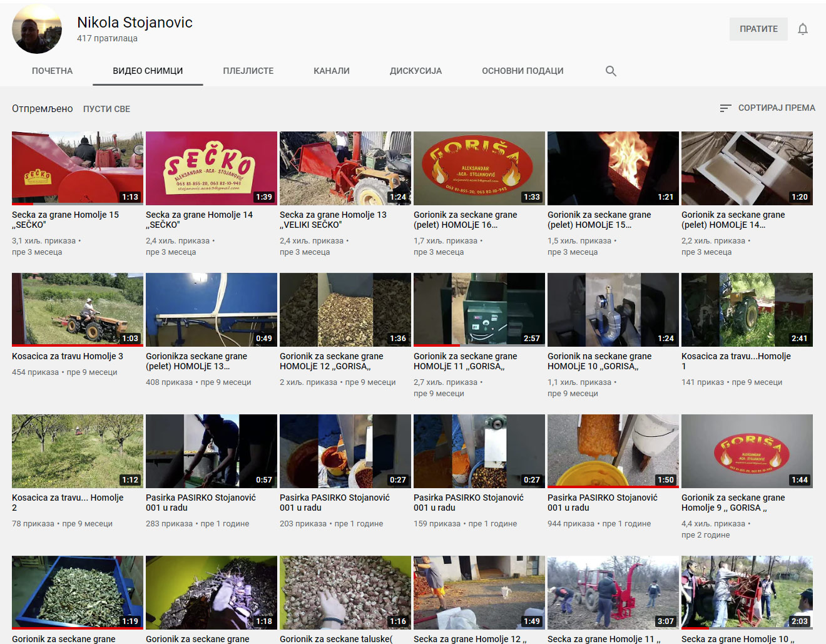Open the HOMOLjE 11 GORISA video thumbnail
The width and height of the screenshot is (826, 644).
point(479,310)
